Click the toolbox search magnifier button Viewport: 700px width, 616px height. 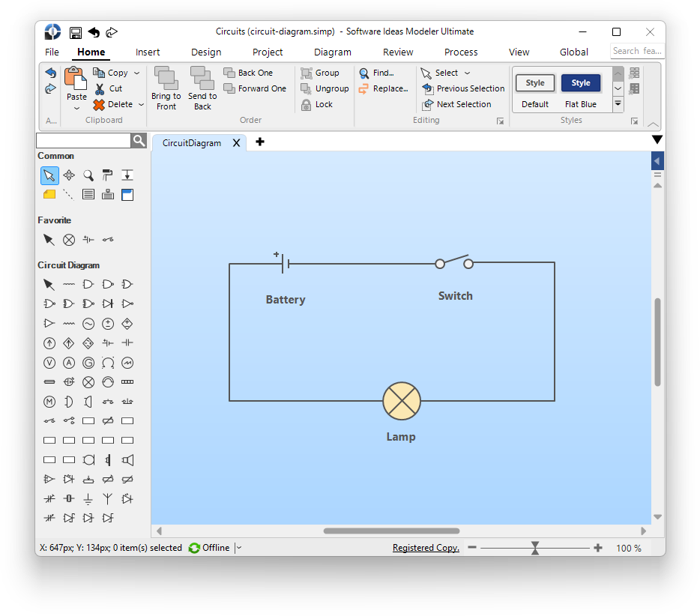click(139, 141)
